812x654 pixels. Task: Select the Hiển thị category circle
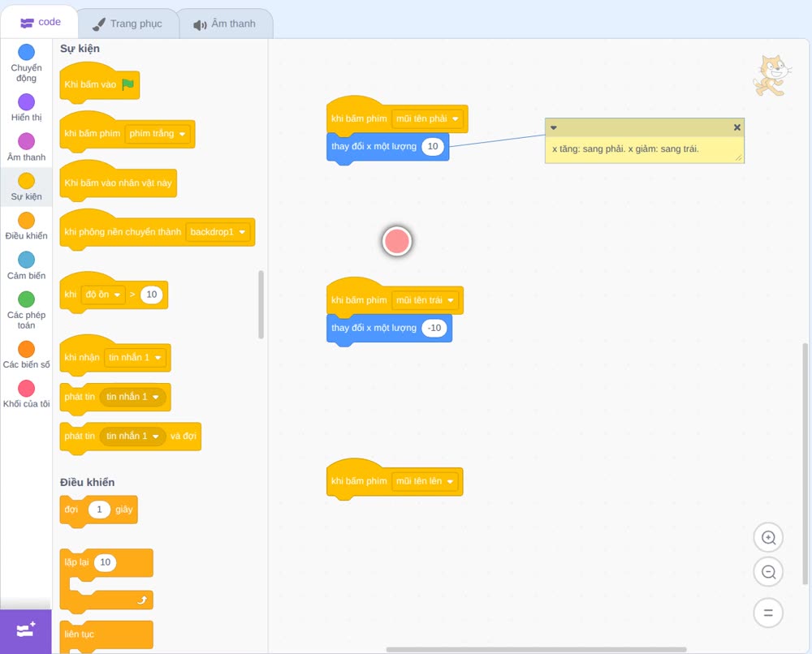point(27,102)
